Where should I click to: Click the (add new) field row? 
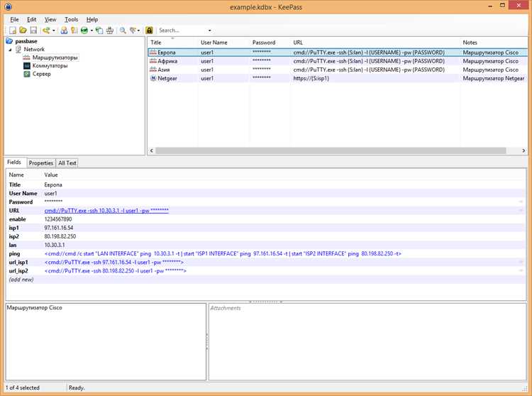(266, 280)
